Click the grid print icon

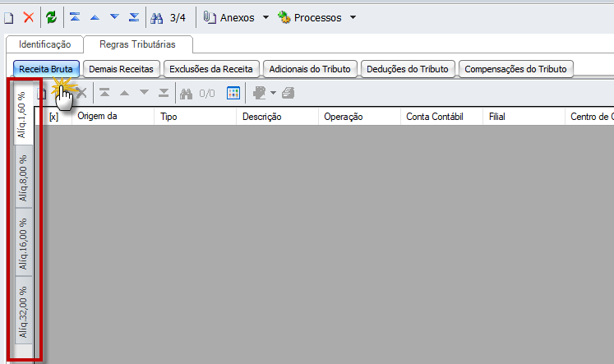[x=289, y=93]
